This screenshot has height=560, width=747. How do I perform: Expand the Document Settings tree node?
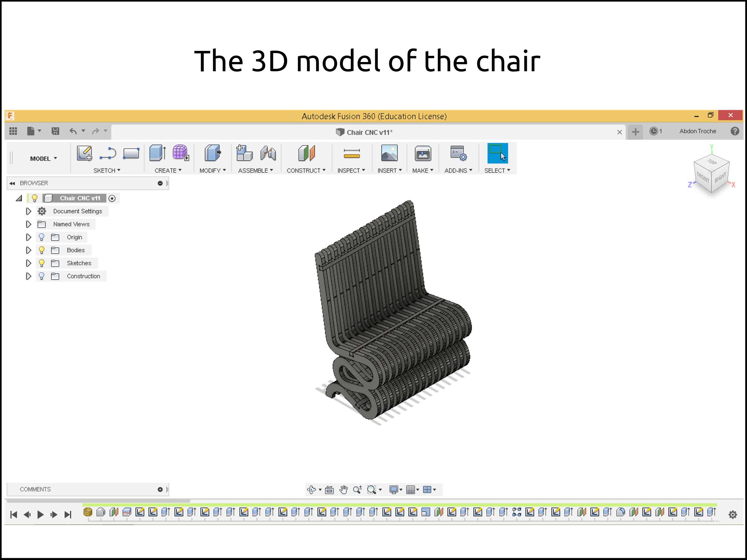pyautogui.click(x=28, y=211)
